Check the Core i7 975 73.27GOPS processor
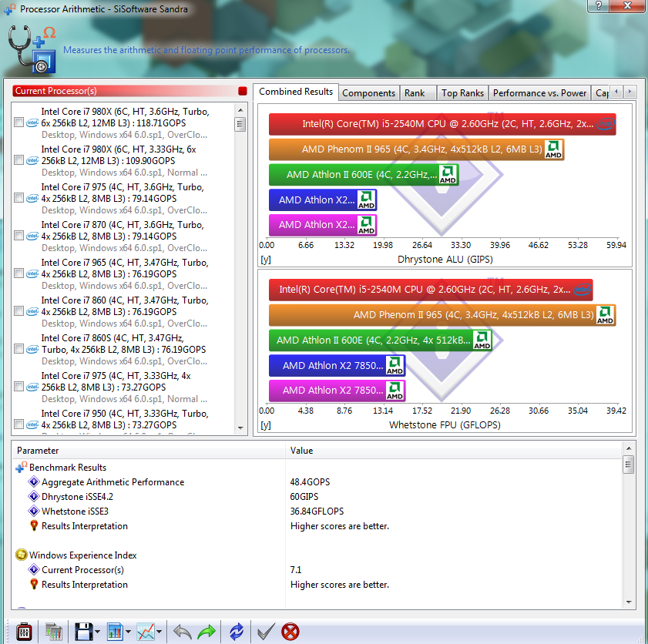The width and height of the screenshot is (648, 644). (x=18, y=386)
